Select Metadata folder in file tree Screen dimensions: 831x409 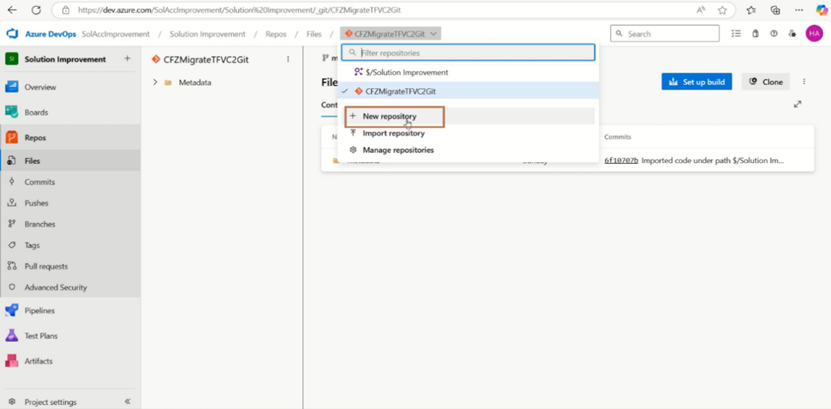point(195,83)
